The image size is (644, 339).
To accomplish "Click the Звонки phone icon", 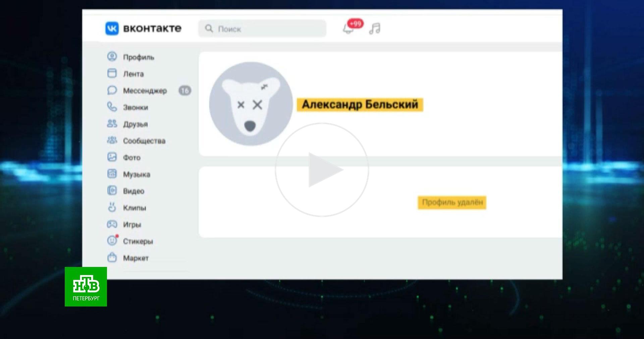I will point(112,107).
